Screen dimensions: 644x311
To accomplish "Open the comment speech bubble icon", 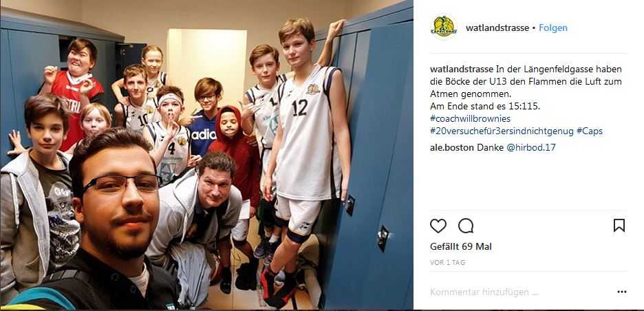I will pos(466,226).
